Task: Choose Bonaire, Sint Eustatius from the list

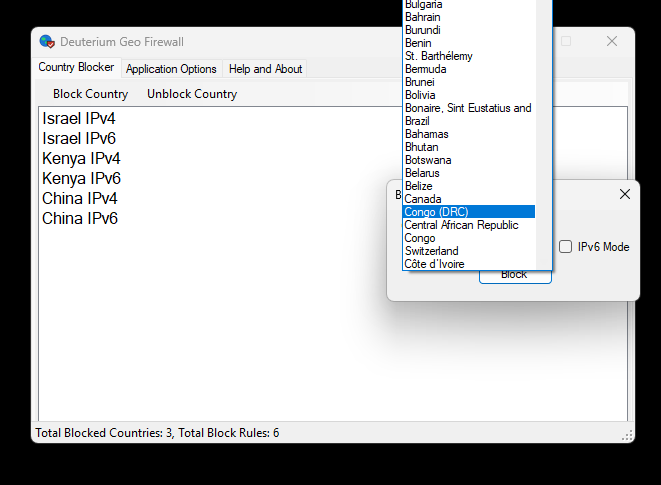Action: (x=469, y=108)
